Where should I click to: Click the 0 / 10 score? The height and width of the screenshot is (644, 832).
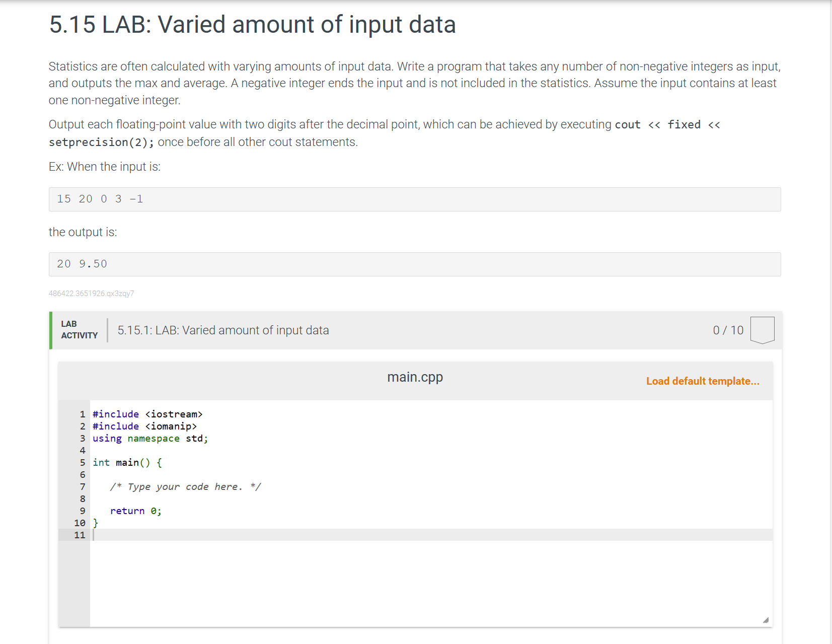click(x=728, y=330)
